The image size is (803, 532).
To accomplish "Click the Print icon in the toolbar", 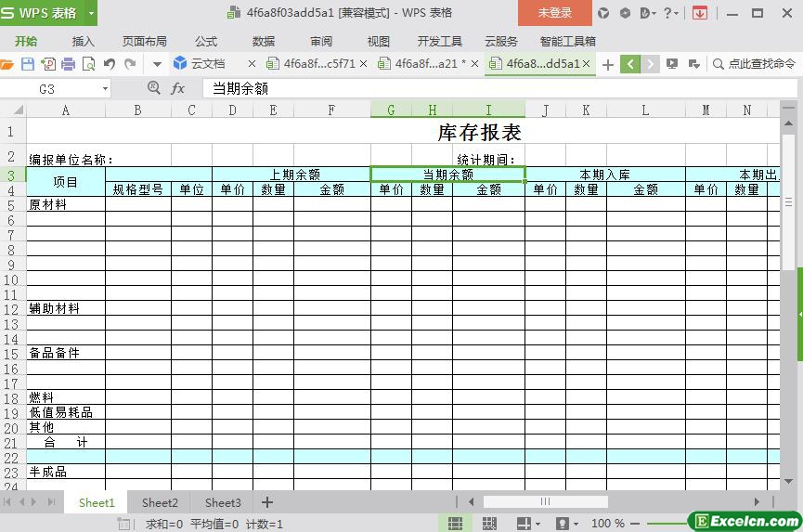I will 68,64.
